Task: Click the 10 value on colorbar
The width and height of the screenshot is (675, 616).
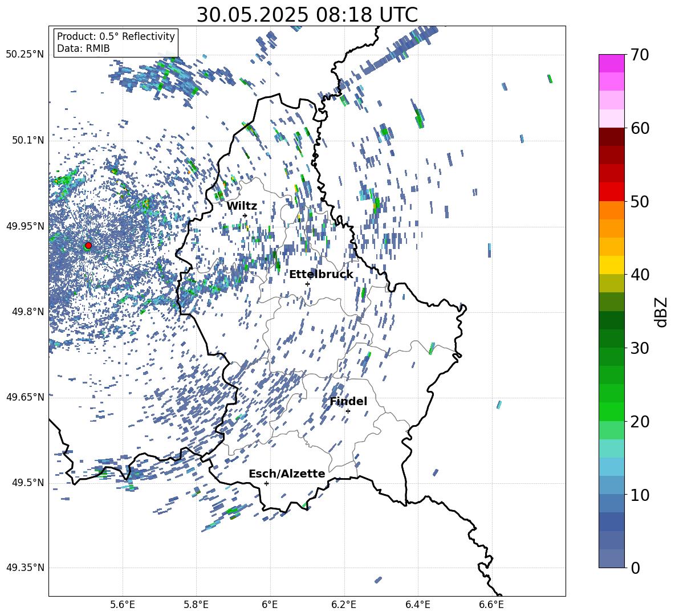Action: (x=640, y=495)
